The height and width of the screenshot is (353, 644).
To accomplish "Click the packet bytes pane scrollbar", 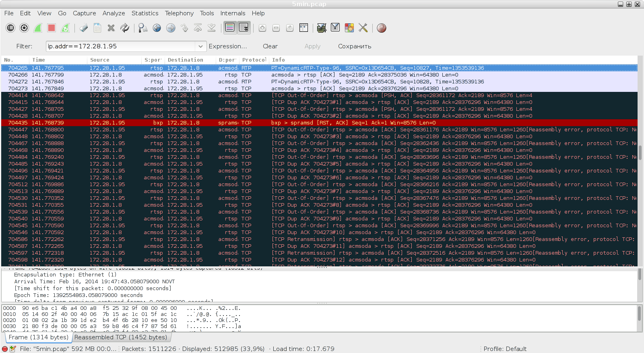I will pyautogui.click(x=640, y=318).
